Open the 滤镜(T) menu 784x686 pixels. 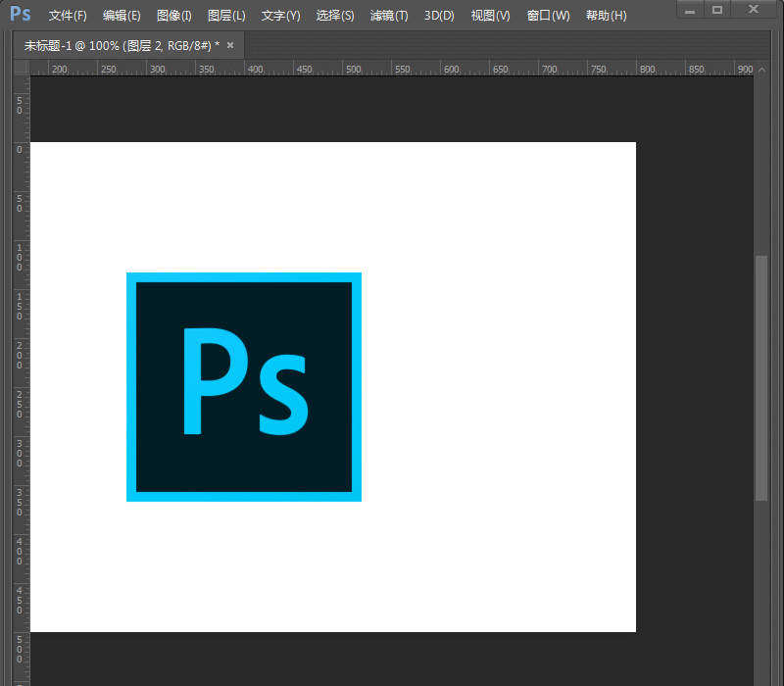tap(389, 16)
